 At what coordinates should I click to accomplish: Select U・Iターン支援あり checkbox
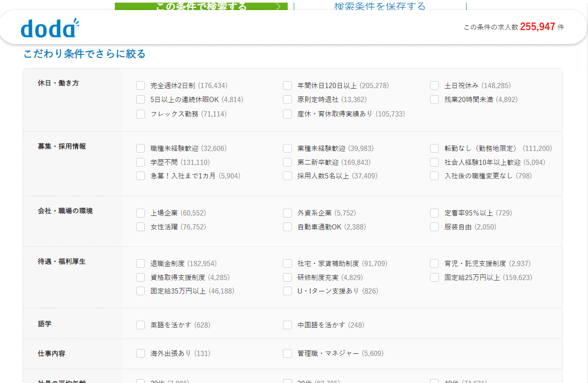pyautogui.click(x=287, y=291)
